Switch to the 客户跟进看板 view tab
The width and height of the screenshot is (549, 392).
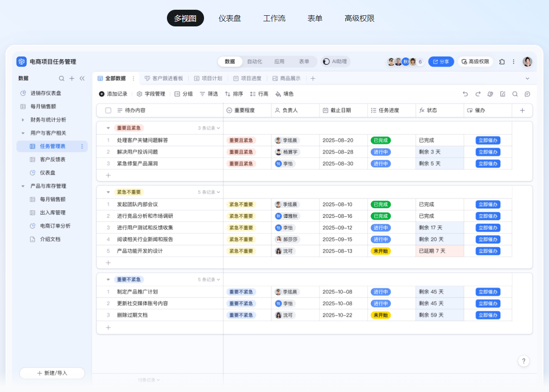(164, 79)
